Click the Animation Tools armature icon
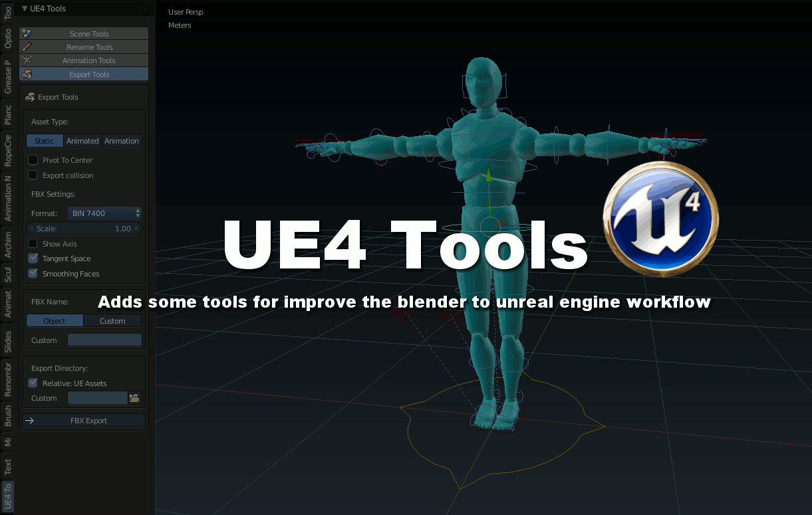This screenshot has width=812, height=515. click(27, 60)
